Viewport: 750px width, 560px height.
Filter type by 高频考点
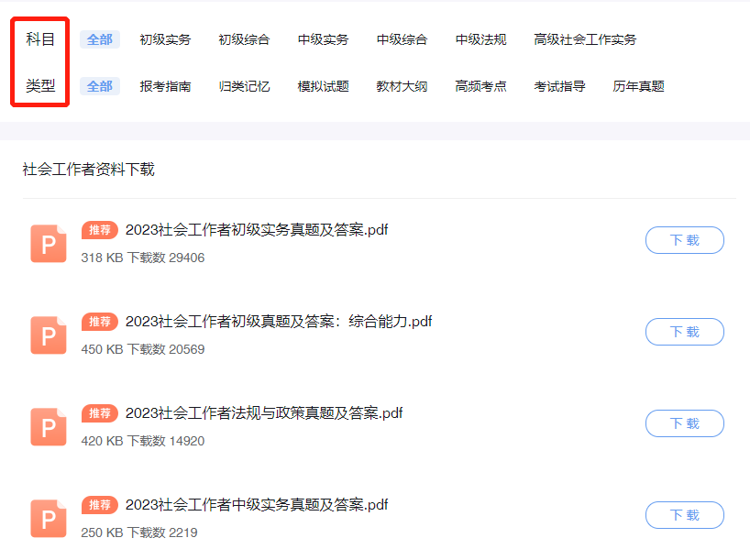pos(480,86)
